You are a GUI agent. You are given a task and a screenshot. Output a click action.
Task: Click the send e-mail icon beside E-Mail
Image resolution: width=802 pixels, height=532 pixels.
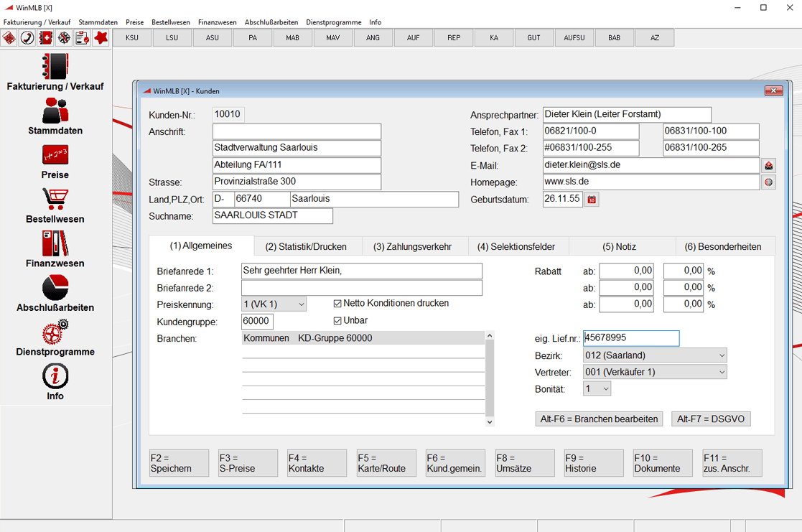[x=768, y=166]
